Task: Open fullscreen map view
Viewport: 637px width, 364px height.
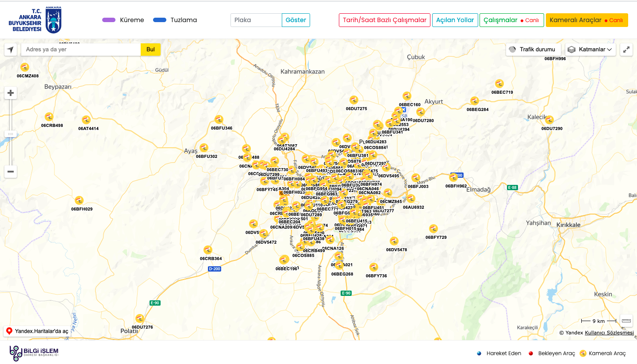Action: click(626, 50)
